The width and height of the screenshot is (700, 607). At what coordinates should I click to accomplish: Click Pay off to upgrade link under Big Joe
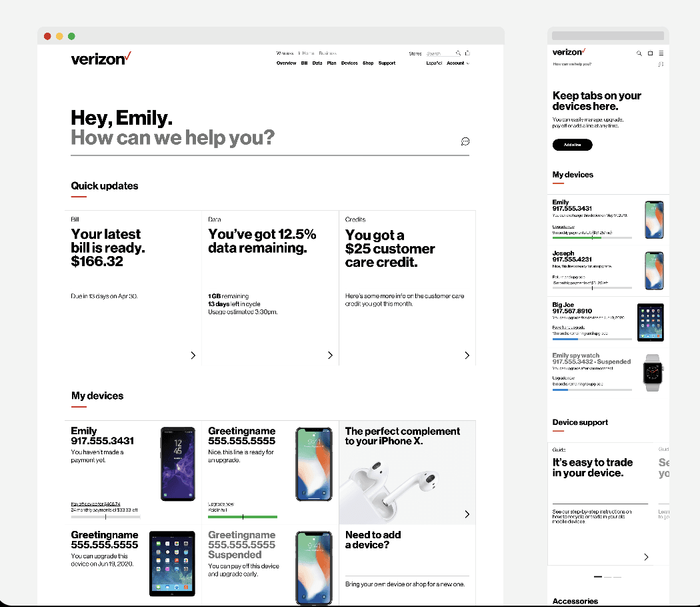[568, 328]
